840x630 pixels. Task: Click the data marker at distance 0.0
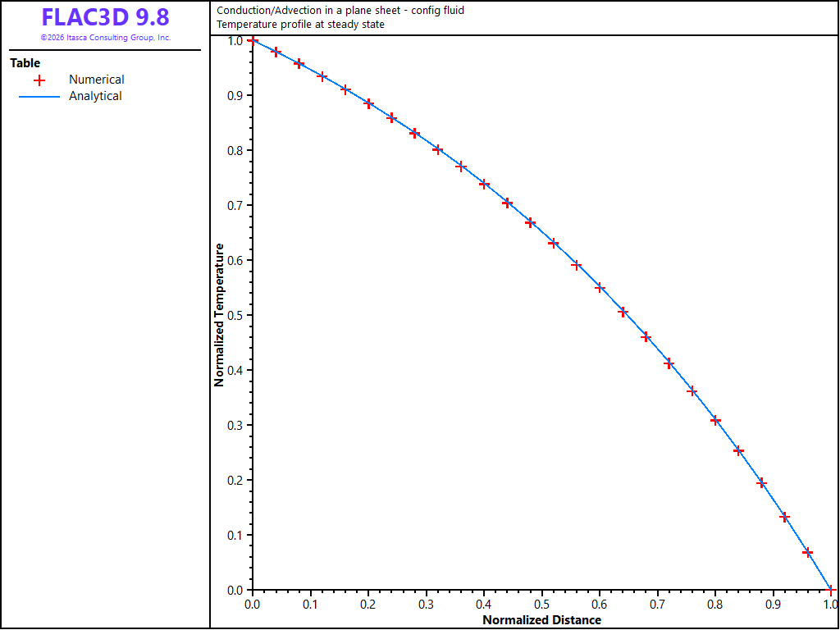tap(253, 41)
